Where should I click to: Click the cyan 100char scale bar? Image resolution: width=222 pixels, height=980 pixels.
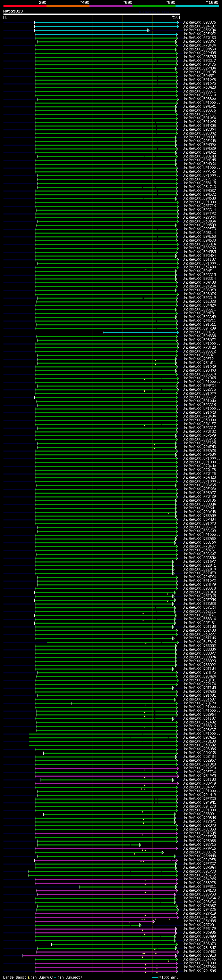pyautogui.click(x=155, y=977)
